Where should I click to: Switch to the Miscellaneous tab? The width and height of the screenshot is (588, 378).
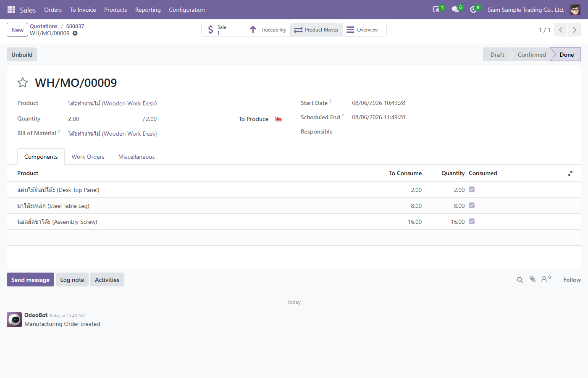(136, 157)
